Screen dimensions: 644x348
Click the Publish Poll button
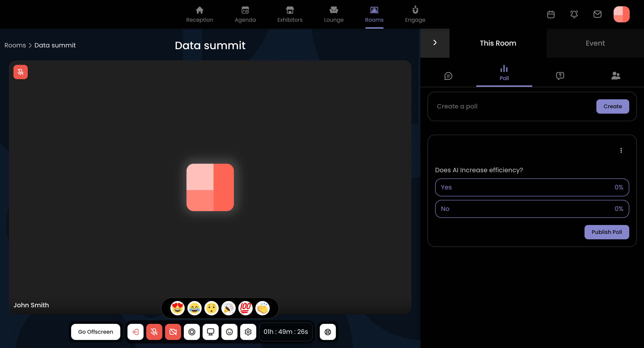tap(607, 232)
